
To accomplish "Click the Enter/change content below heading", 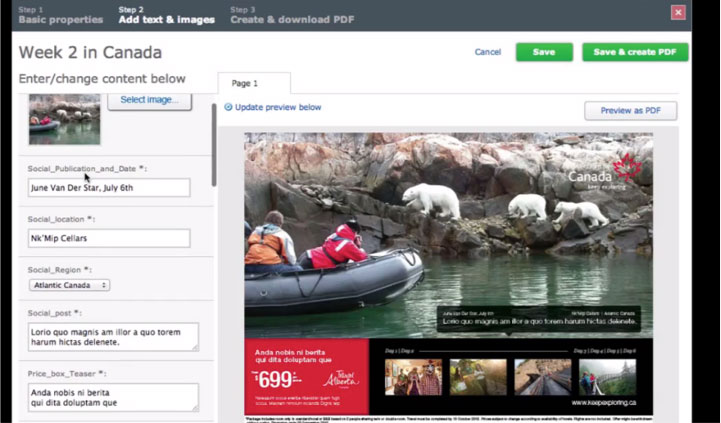I will point(102,79).
